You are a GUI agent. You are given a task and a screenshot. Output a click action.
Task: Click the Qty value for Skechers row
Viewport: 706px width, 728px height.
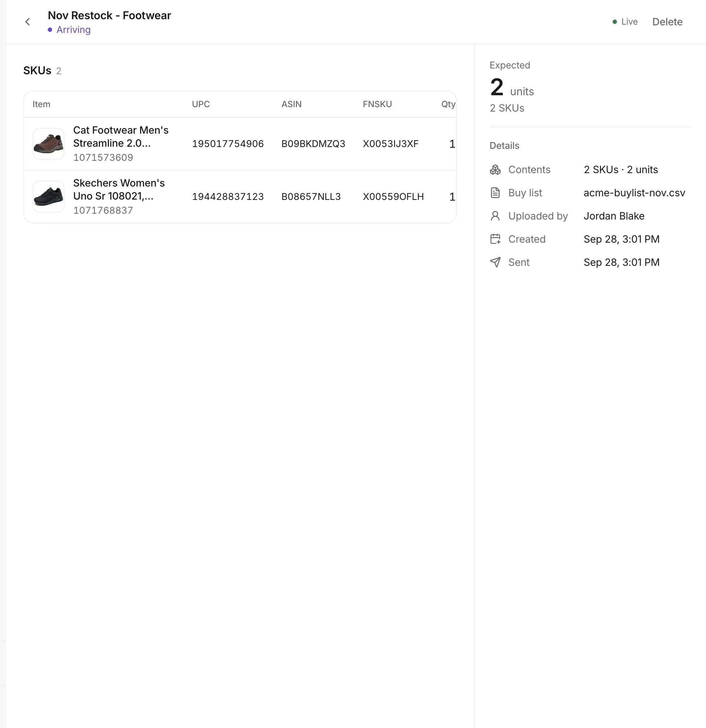(x=452, y=196)
